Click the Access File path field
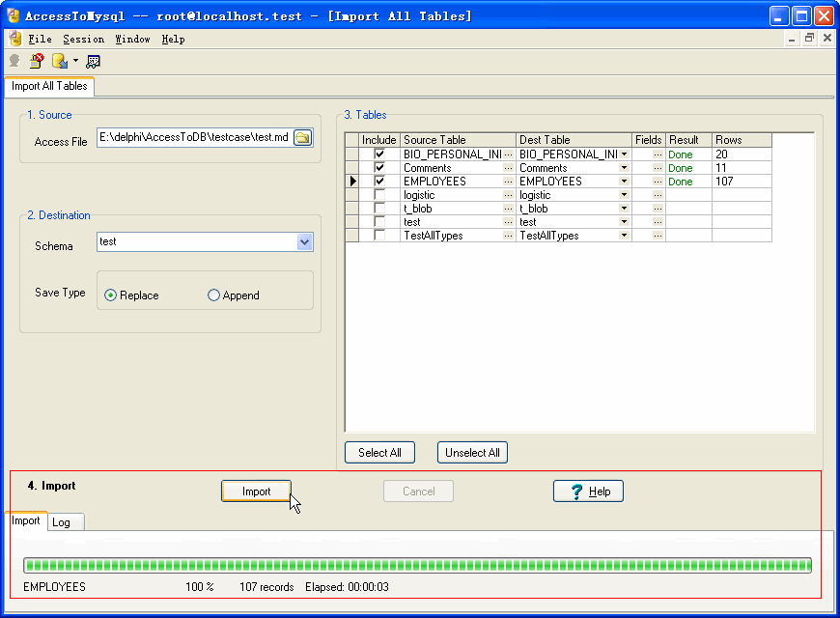 [x=194, y=138]
